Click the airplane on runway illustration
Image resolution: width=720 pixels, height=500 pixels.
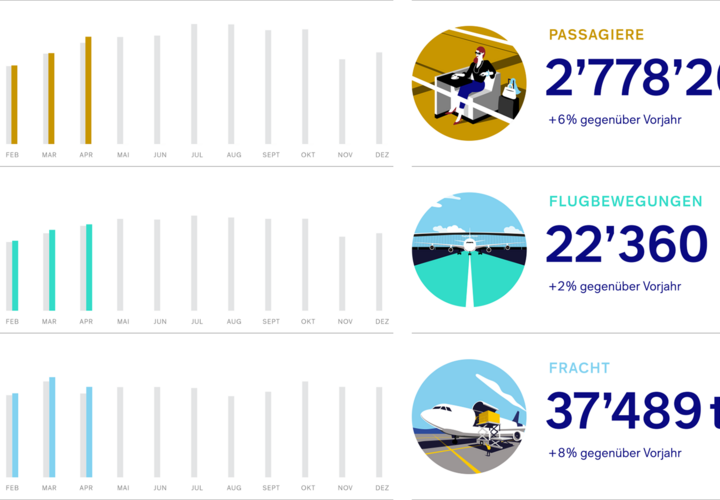tap(469, 250)
